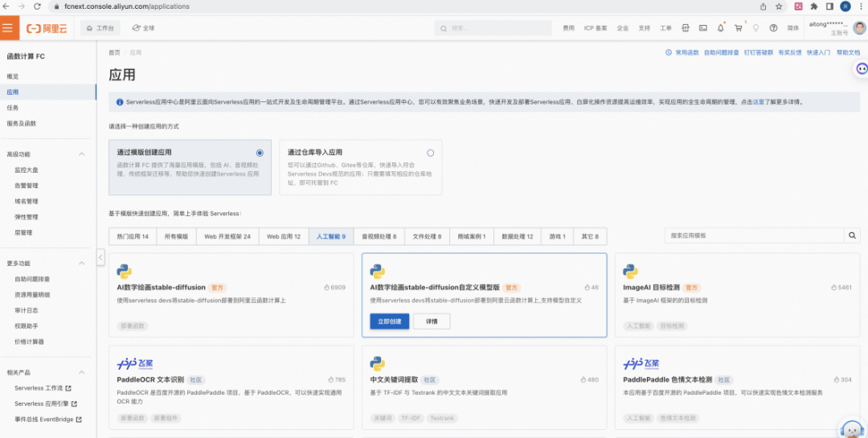
Task: Open 监控大盘 in sidebar
Action: click(27, 170)
